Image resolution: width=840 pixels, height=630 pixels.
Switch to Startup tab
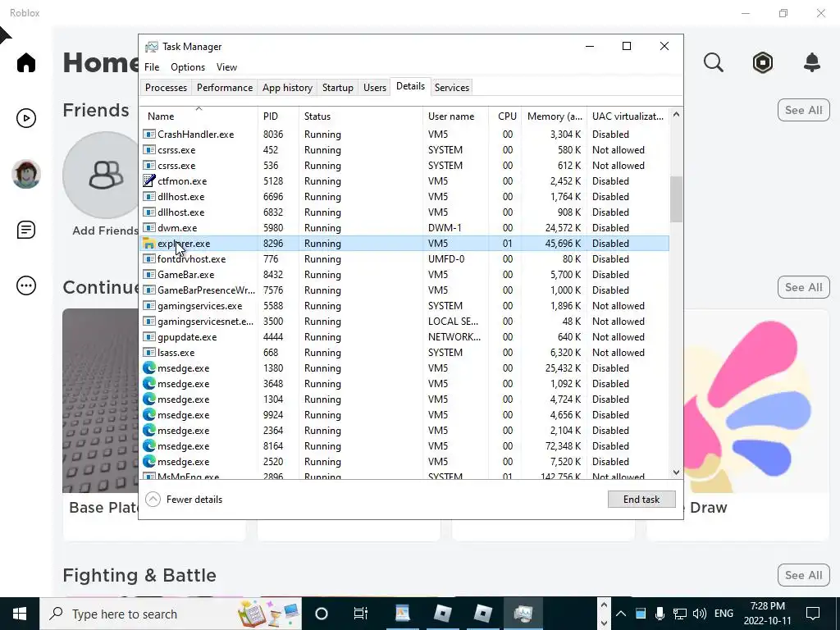coord(337,87)
